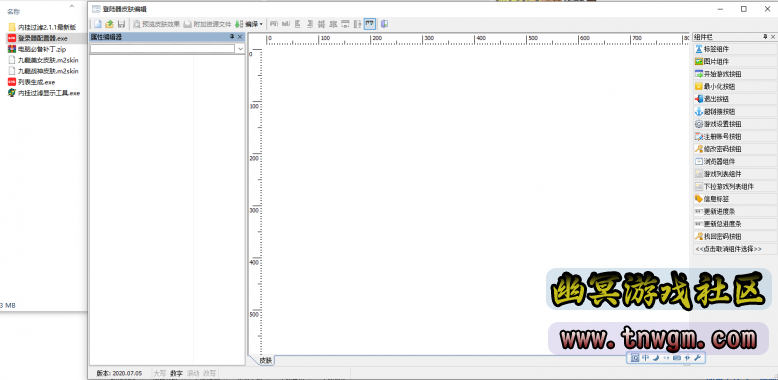Screen dimensions: 778x380
Task: Click the new skin file icon
Action: 98,24
